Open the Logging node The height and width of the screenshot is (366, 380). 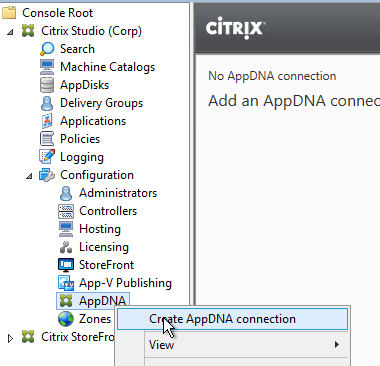82,157
